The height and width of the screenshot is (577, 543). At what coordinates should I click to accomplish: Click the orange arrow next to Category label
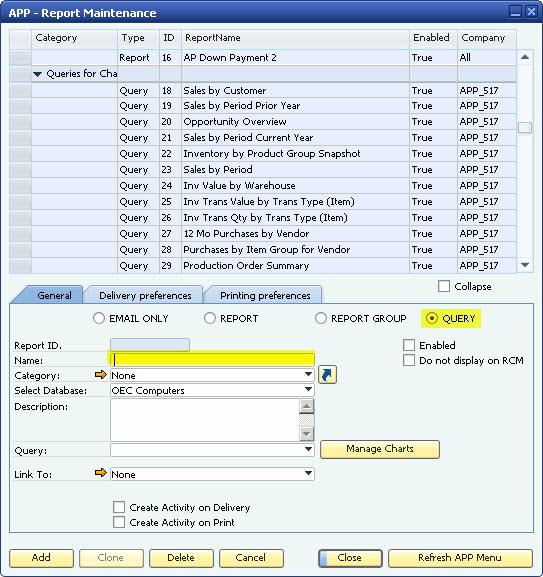click(x=100, y=375)
